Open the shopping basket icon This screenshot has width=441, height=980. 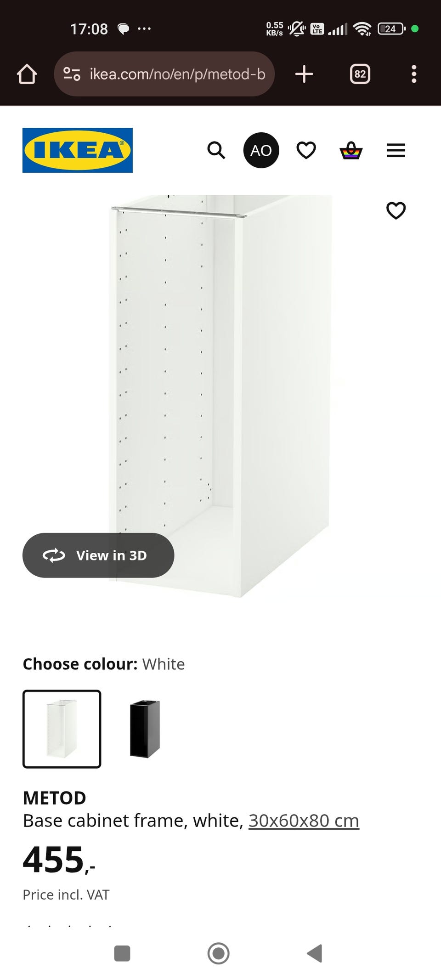(x=351, y=150)
